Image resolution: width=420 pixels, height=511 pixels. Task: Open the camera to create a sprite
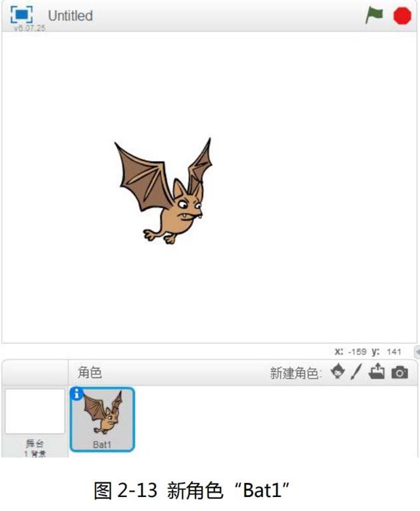399,373
